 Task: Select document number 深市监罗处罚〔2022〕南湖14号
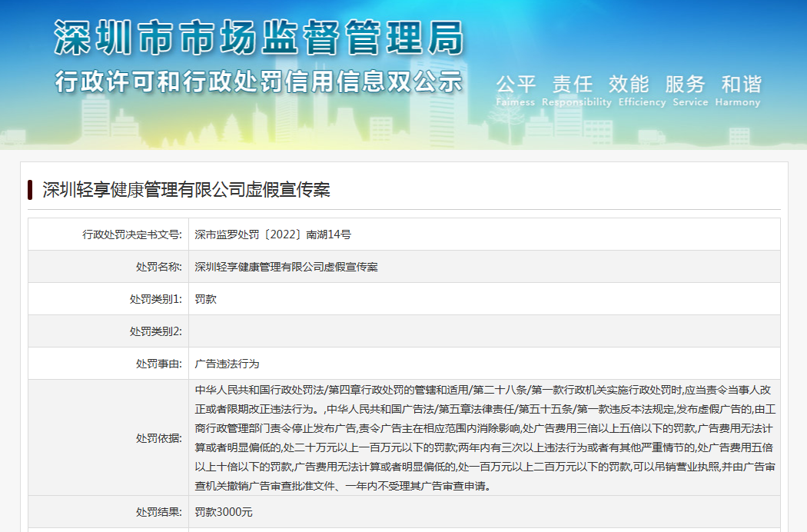273,234
